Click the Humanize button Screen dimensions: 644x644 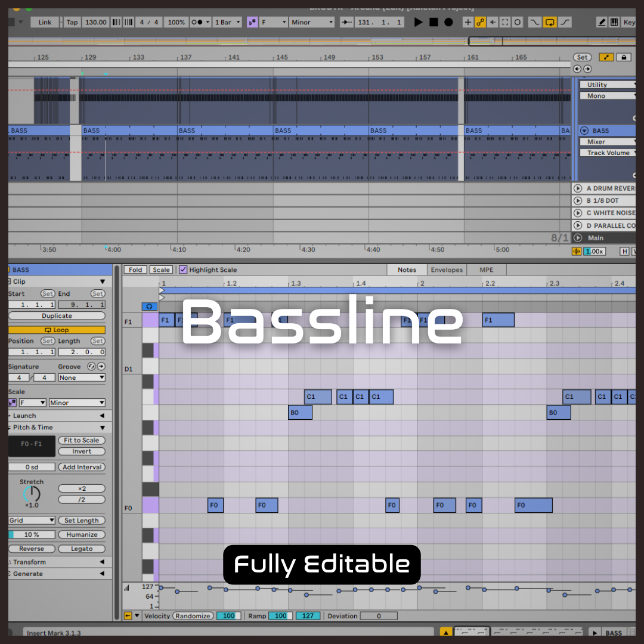click(82, 534)
